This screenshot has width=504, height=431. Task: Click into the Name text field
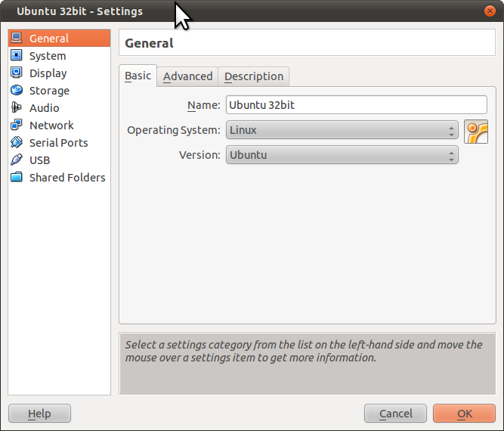tap(356, 105)
